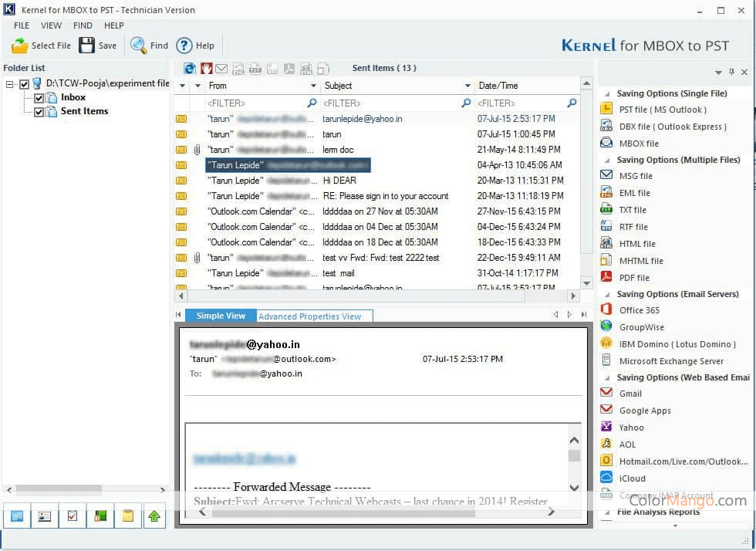Uncheck the Inbox folder checkbox

coord(39,98)
